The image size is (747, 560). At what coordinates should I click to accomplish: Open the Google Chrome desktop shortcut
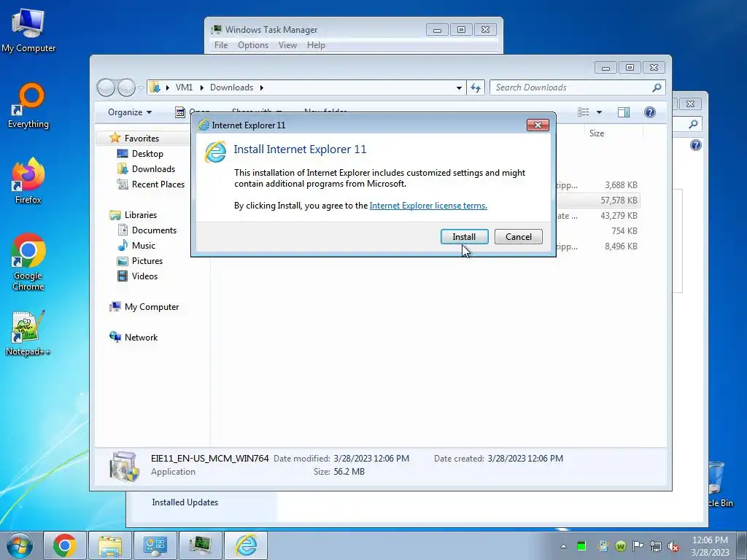[x=28, y=262]
